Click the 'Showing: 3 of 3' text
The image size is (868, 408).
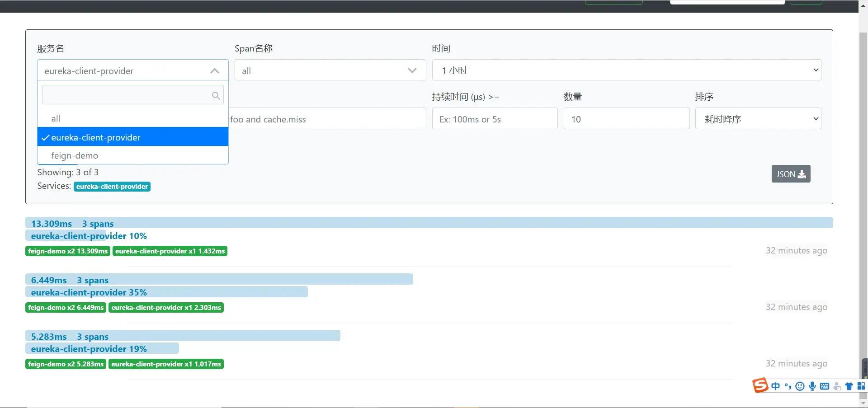tap(68, 172)
